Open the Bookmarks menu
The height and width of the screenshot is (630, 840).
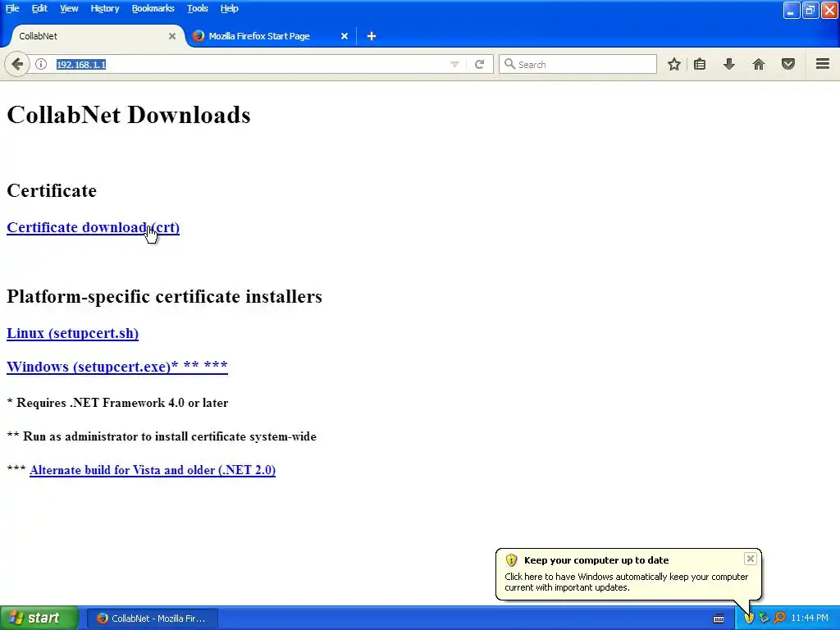[153, 8]
